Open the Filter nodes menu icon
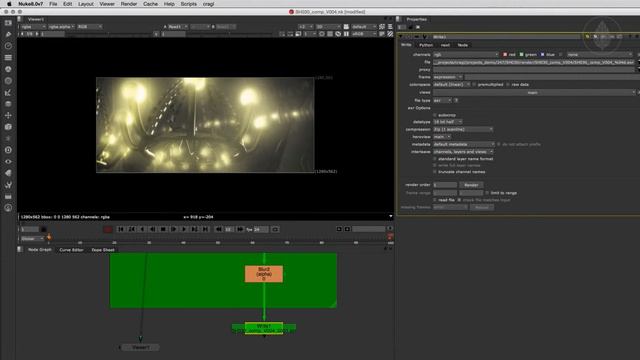The image size is (640, 360). [8, 81]
